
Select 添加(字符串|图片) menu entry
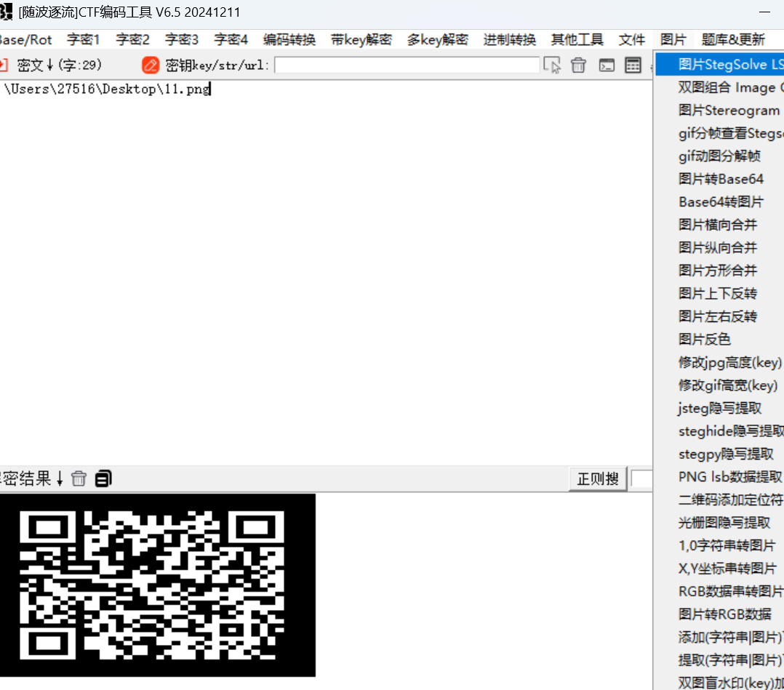tap(719, 638)
